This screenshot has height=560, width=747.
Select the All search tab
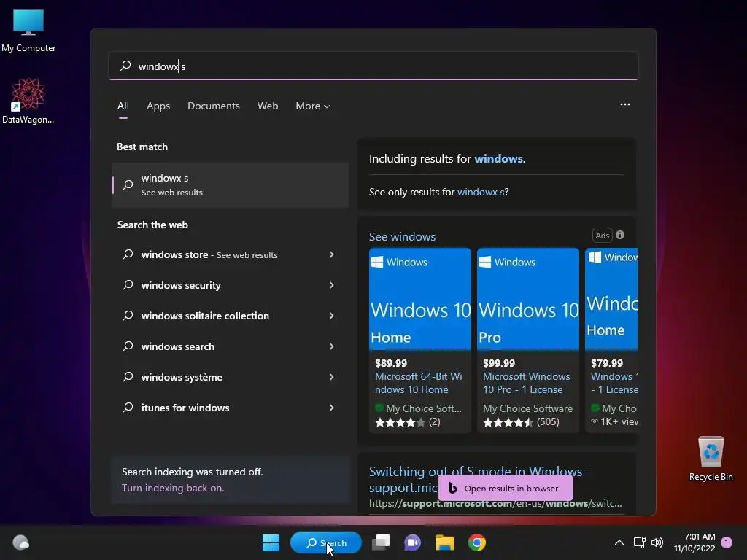[x=123, y=106]
